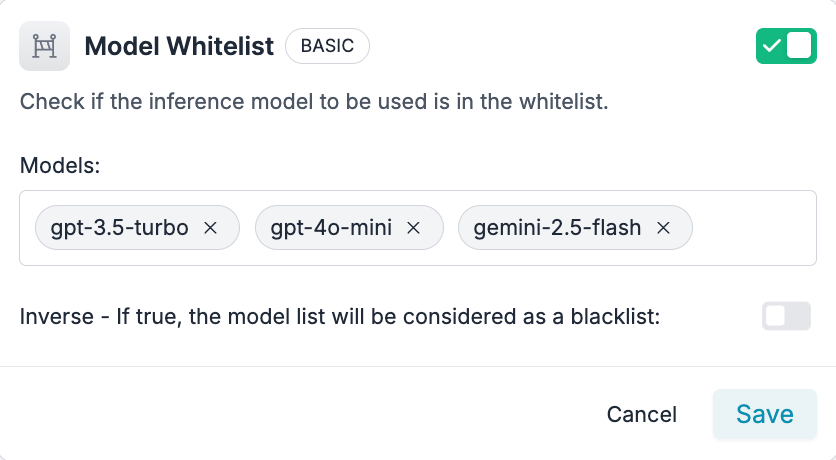Viewport: 836px width, 460px height.
Task: Click the Models: field label
Action: click(60, 165)
